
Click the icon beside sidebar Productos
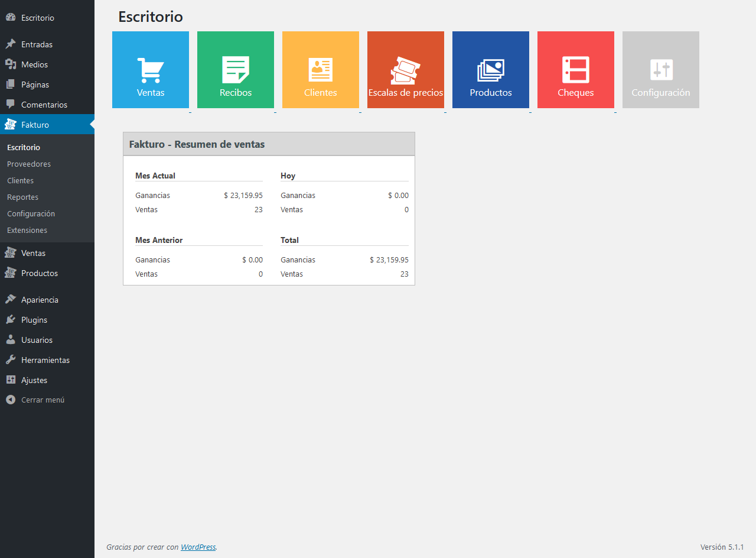pyautogui.click(x=11, y=273)
